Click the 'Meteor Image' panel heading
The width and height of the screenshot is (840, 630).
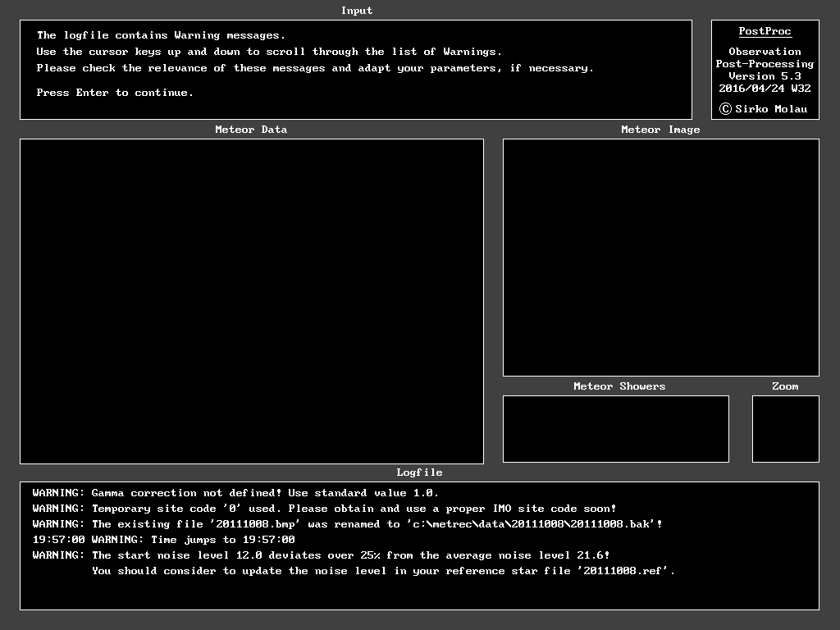point(660,130)
